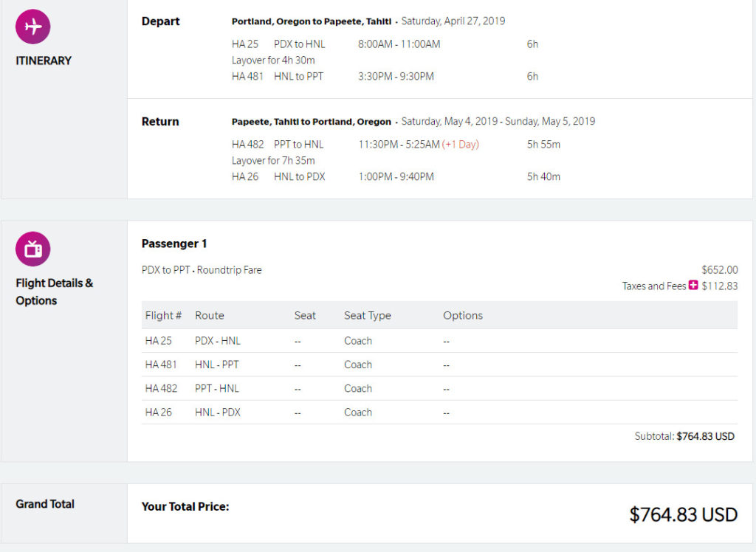Click the $764.83 USD grand total price
The image size is (756, 552).
[x=683, y=514]
